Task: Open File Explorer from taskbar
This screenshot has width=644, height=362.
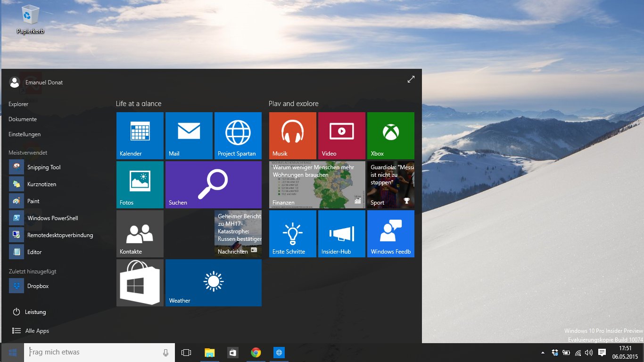Action: (209, 353)
